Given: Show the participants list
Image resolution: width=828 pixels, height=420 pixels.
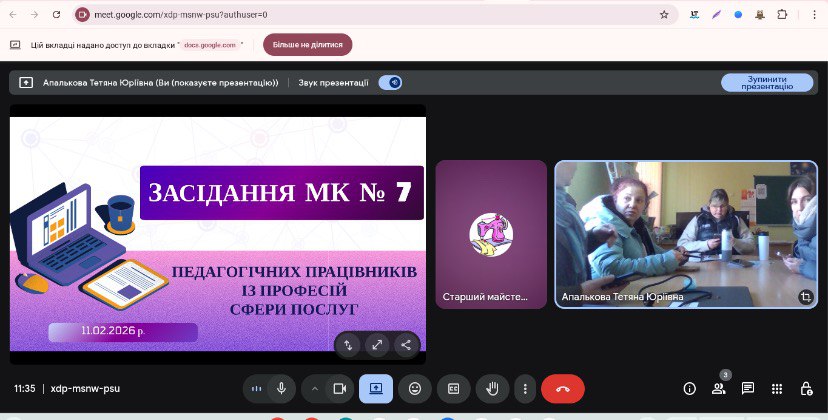Looking at the screenshot, I should click(x=718, y=389).
